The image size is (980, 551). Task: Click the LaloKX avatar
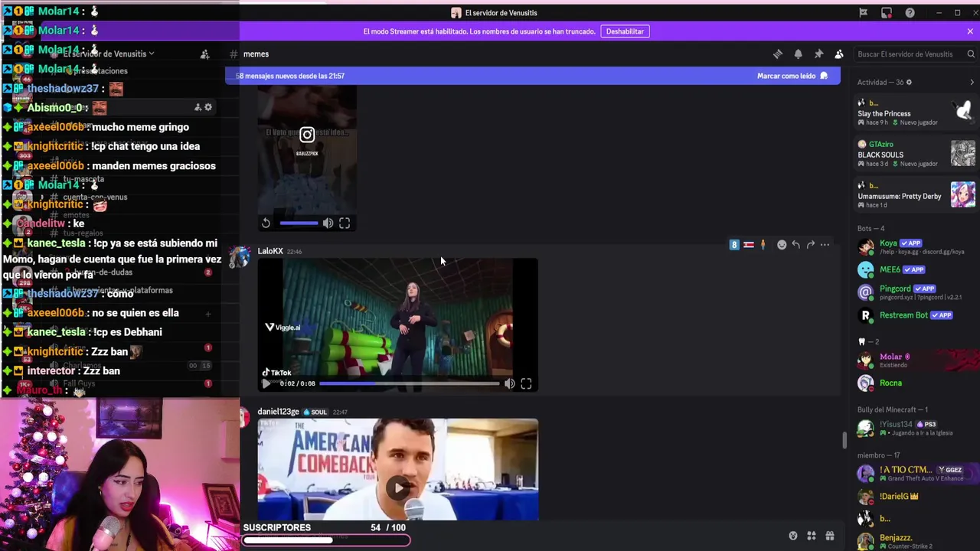[240, 258]
